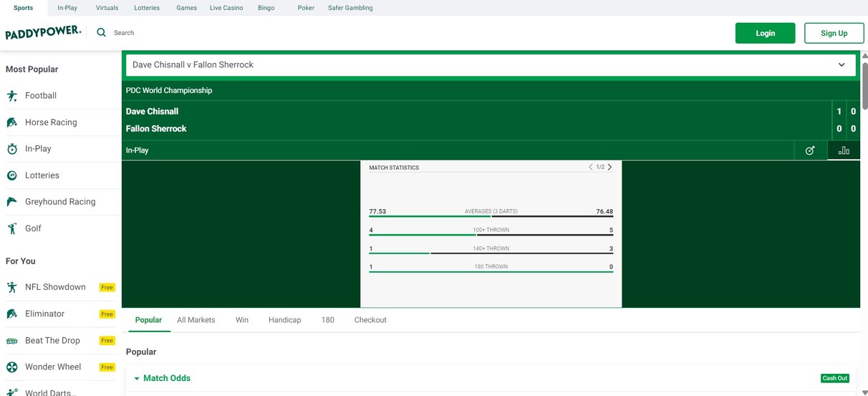Open the In-Play top navigation tab

(67, 8)
